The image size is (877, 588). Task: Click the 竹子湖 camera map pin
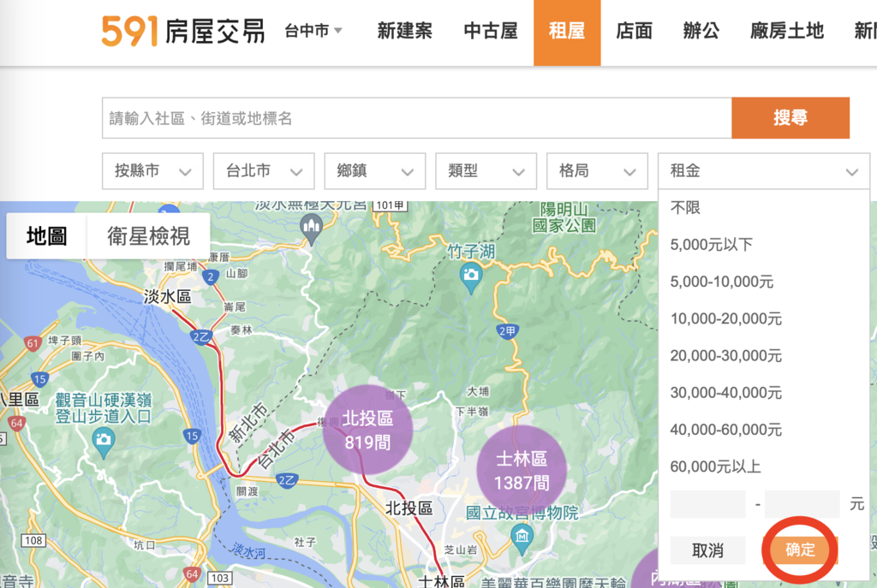click(471, 278)
